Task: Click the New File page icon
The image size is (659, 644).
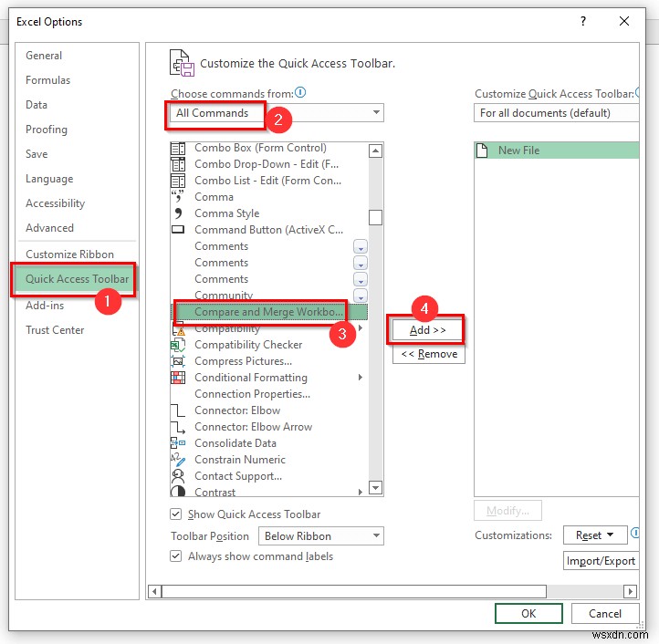Action: (x=482, y=151)
